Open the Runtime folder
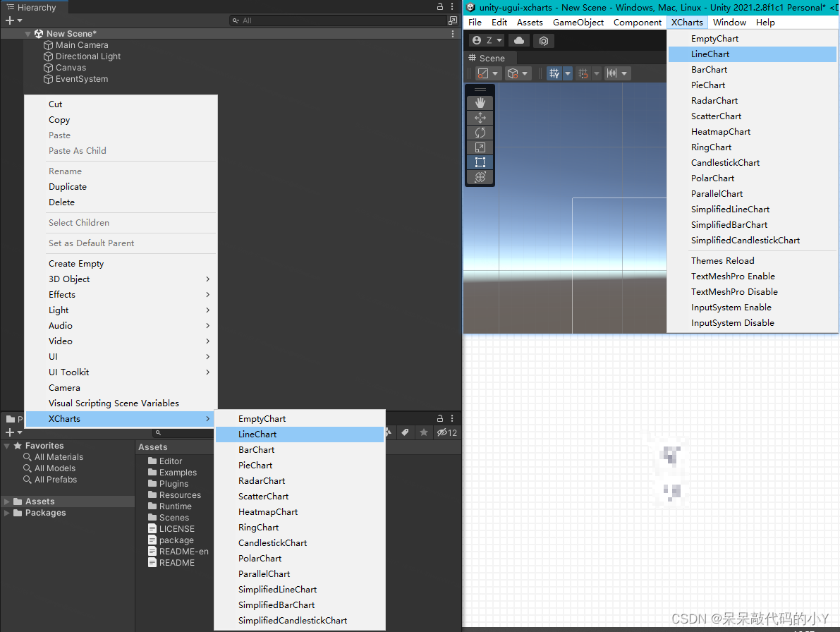Screen dimensions: 840x632 pos(170,506)
